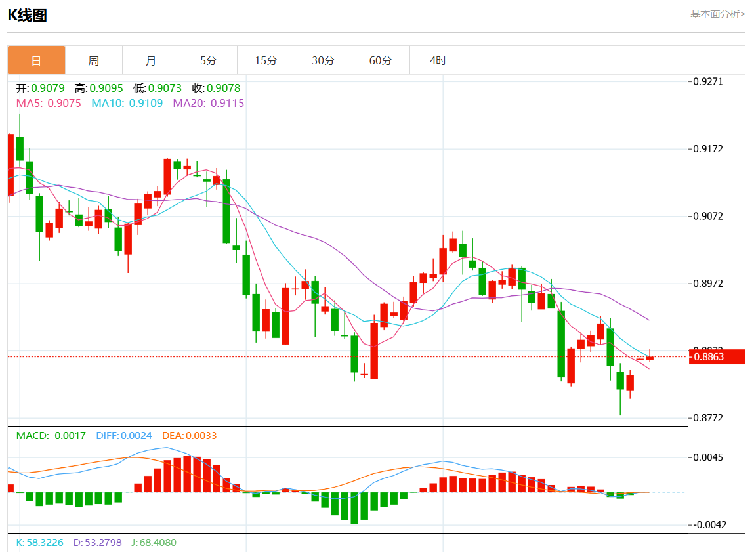
Task: Open the 15分 chart tab
Action: pos(266,60)
